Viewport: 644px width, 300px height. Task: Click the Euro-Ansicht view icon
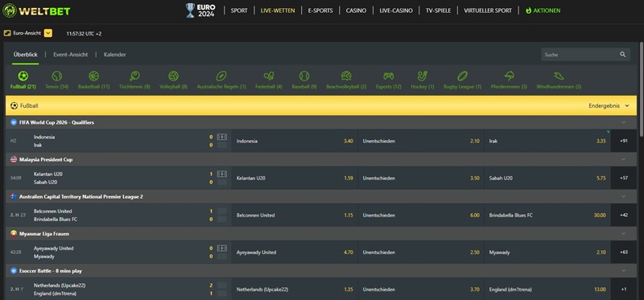tap(7, 33)
